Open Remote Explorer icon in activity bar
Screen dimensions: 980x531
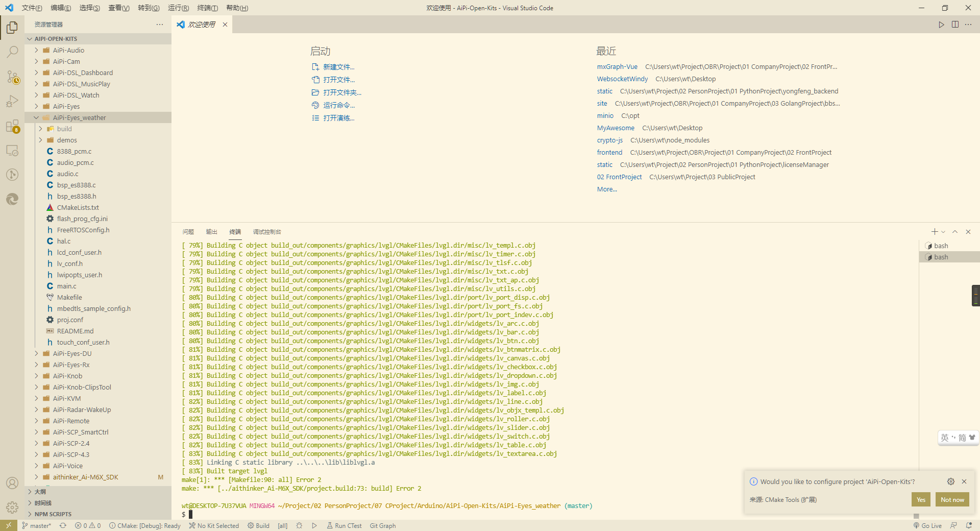tap(12, 150)
